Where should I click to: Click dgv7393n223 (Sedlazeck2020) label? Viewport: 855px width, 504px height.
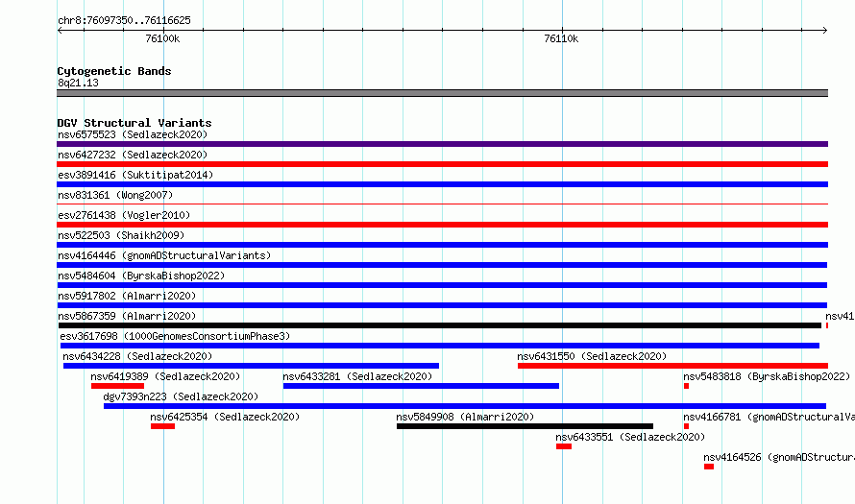click(x=181, y=396)
